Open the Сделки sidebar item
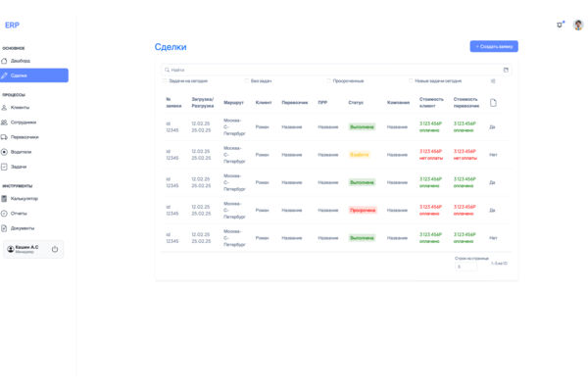The height and width of the screenshot is (392, 588). click(x=34, y=75)
